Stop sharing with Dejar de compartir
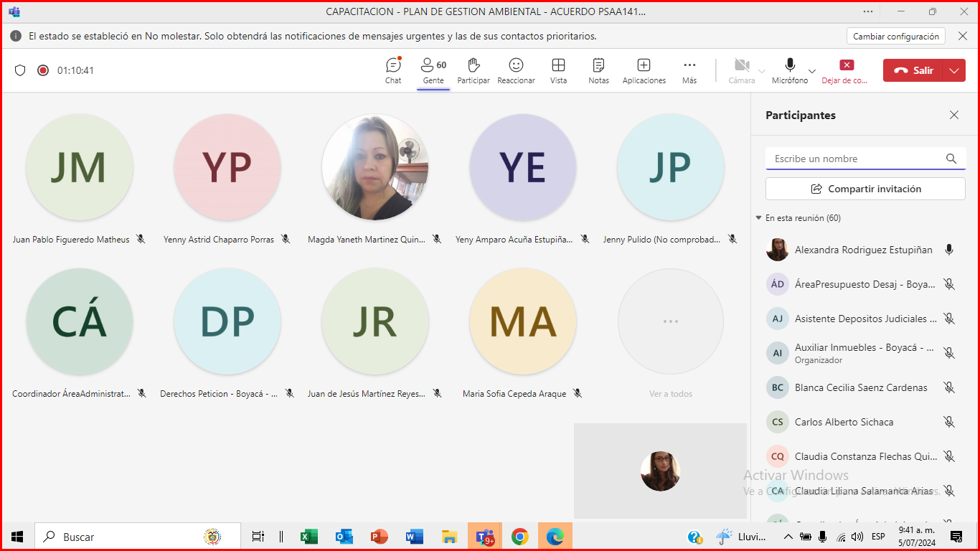The height and width of the screenshot is (551, 980). click(847, 70)
